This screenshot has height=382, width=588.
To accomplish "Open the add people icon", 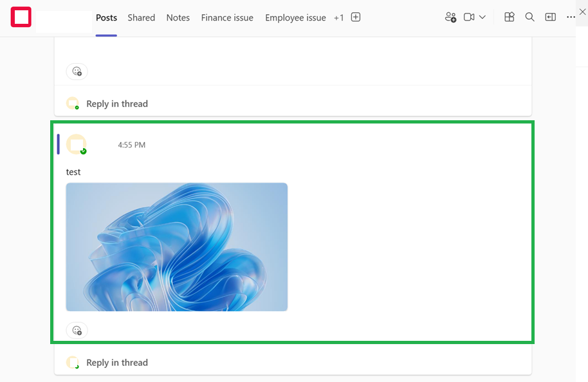I will [x=450, y=17].
